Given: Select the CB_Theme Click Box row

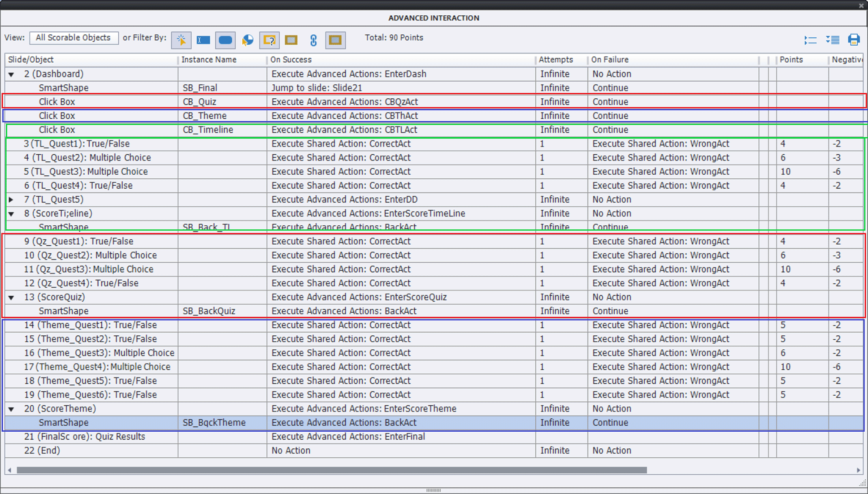Looking at the screenshot, I should [x=204, y=116].
